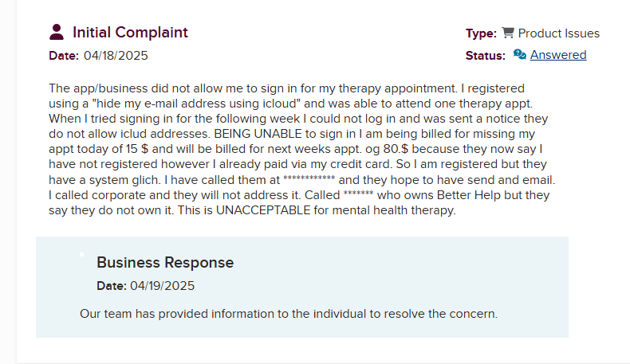
Task: Click the chat bubbles icon beside Answered
Action: point(520,55)
